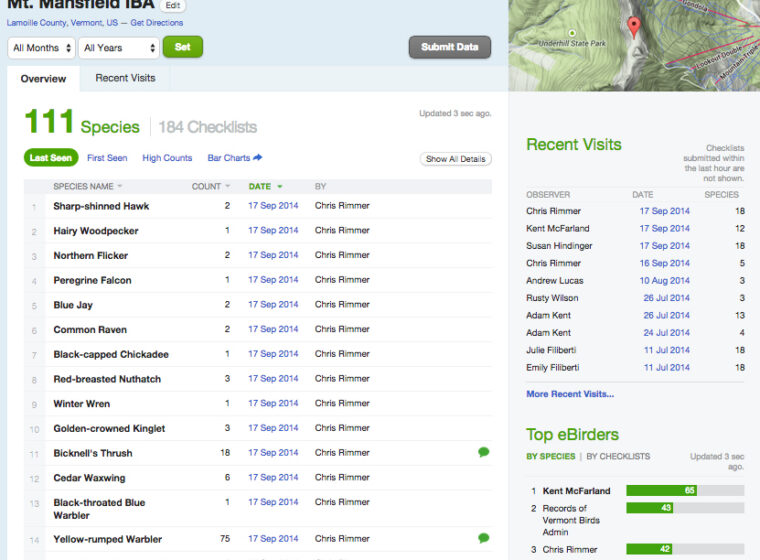Click Show All Details button
The width and height of the screenshot is (760, 560).
(455, 159)
